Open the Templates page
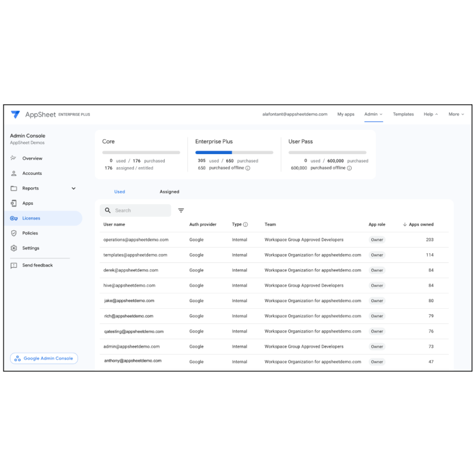 (403, 114)
